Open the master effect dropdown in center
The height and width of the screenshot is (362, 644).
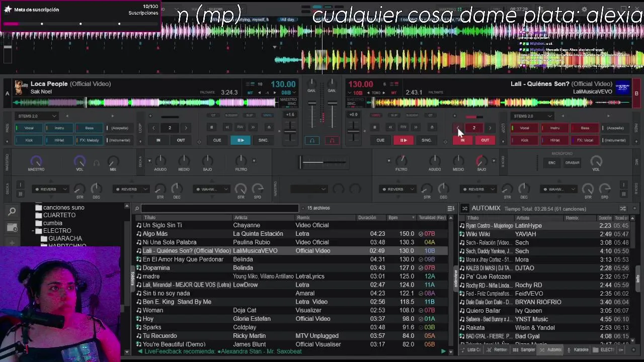tap(308, 190)
